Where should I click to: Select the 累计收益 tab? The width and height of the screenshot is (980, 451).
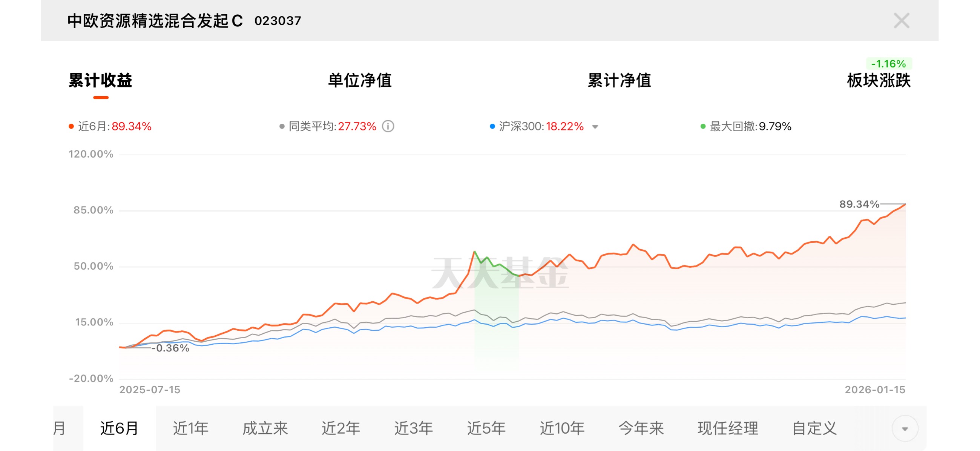point(100,80)
